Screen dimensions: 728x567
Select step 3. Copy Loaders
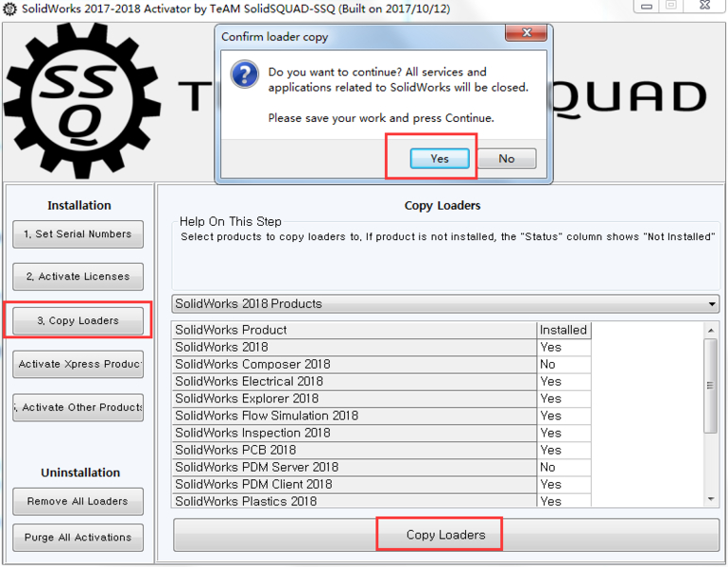click(78, 320)
